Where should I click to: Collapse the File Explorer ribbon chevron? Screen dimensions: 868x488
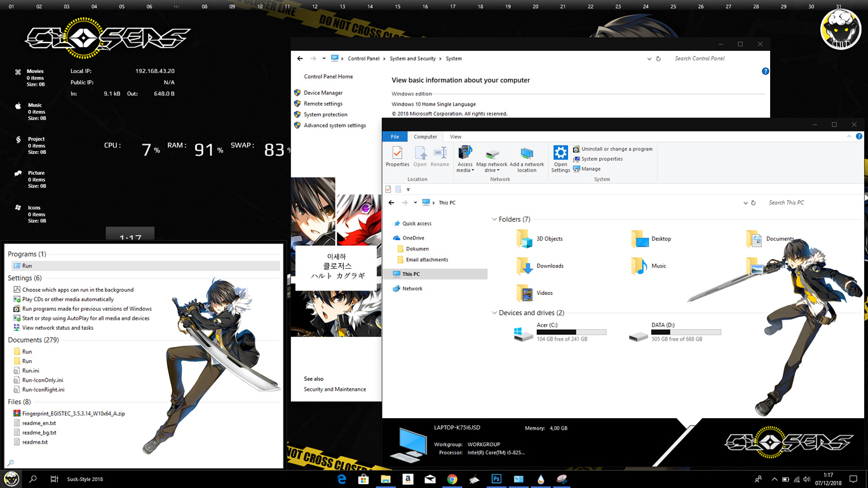[850, 137]
